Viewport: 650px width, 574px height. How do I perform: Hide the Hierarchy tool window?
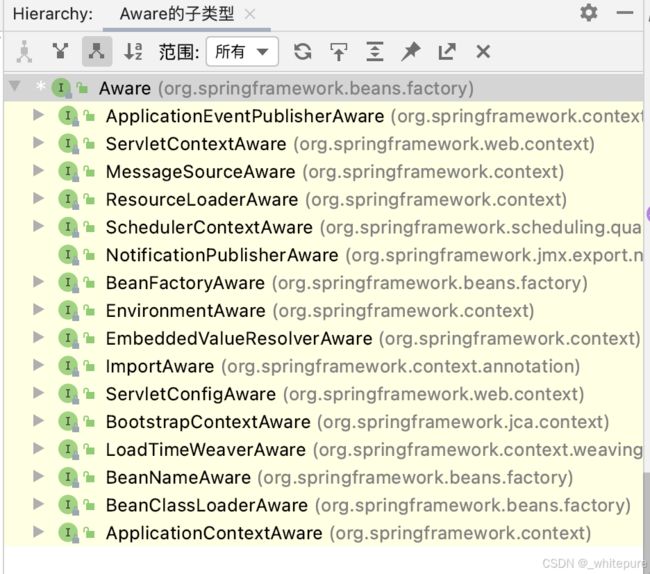pyautogui.click(x=624, y=13)
